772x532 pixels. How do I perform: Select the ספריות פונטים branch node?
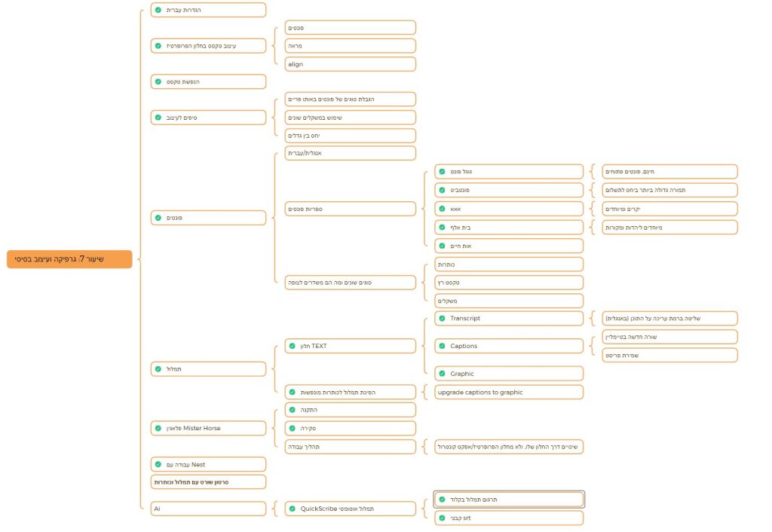(x=350, y=209)
